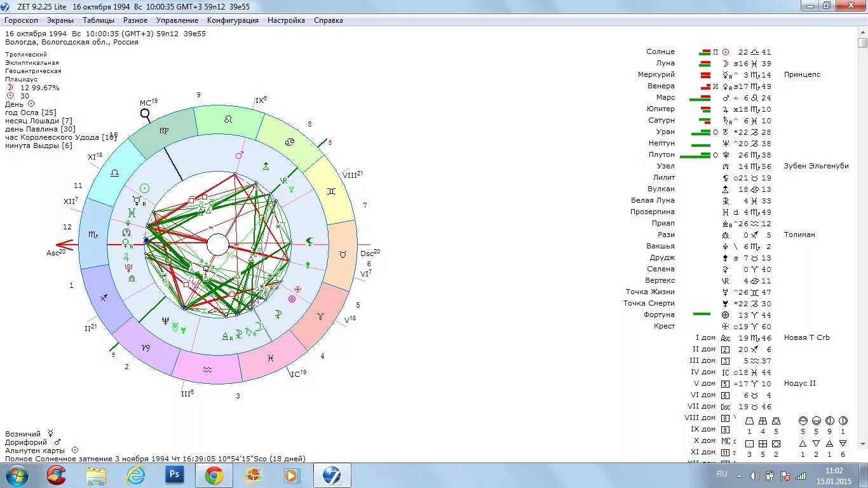Click the Pluto symbol in the Плутон row
Viewport: 868px width, 488px height.
(x=726, y=155)
